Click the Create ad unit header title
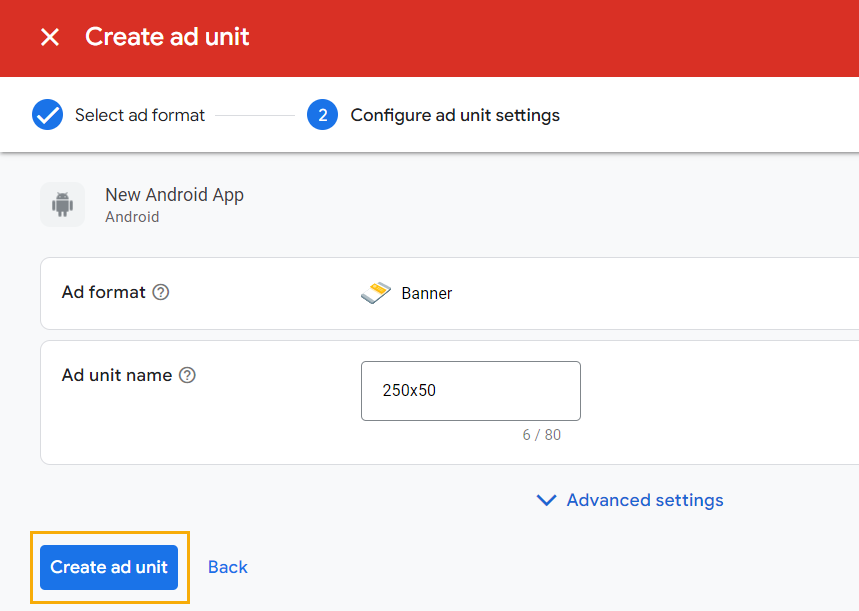859x611 pixels. [x=167, y=38]
